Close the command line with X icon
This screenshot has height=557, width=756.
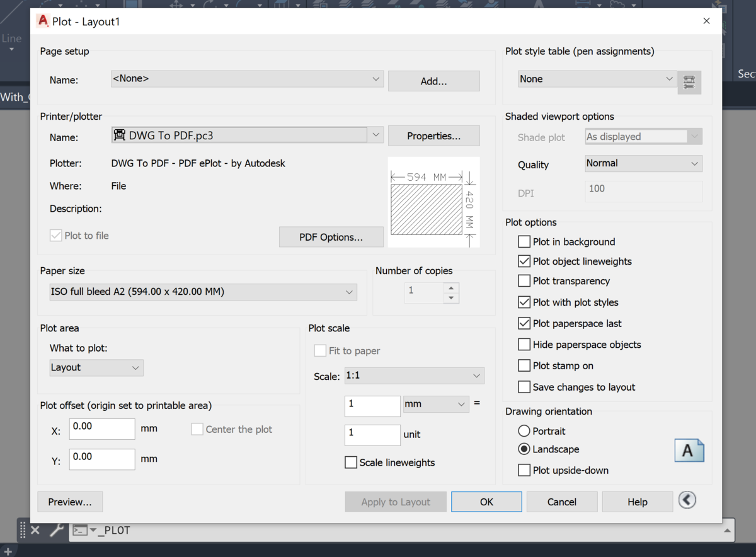pyautogui.click(x=35, y=530)
